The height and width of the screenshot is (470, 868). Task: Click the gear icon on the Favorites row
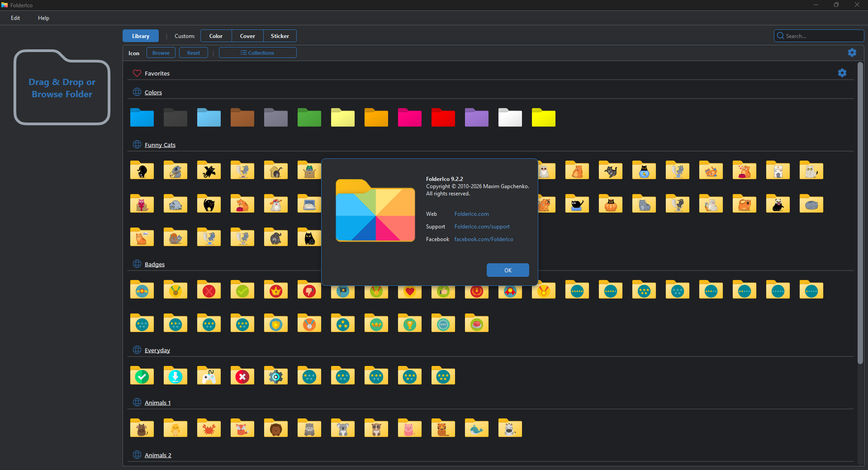coord(842,73)
